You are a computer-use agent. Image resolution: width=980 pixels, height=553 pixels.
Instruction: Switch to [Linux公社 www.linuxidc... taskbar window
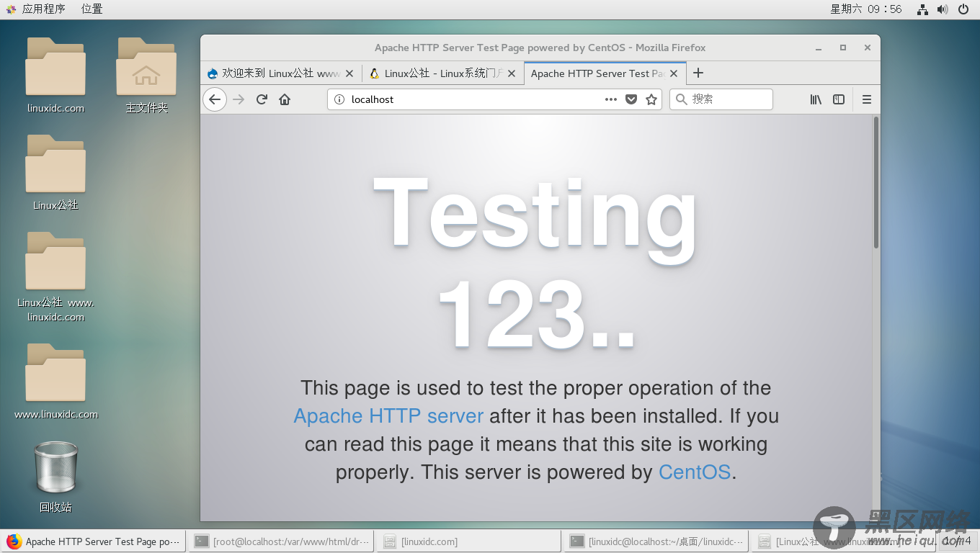(x=844, y=541)
